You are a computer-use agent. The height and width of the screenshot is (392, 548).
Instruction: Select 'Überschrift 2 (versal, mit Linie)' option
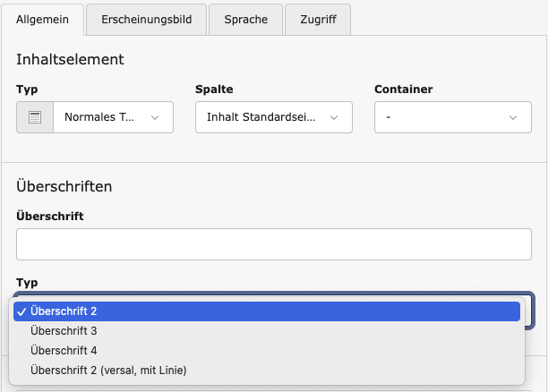point(108,370)
